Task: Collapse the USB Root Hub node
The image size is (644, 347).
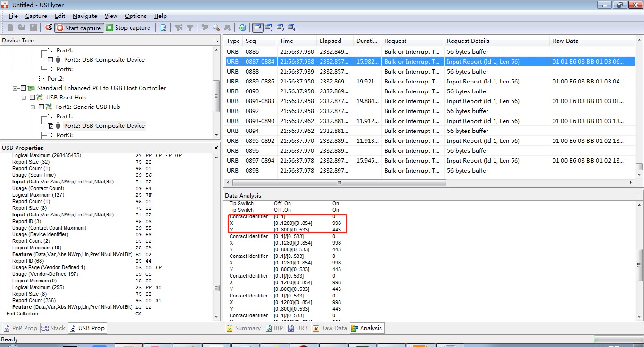Action: pyautogui.click(x=25, y=98)
